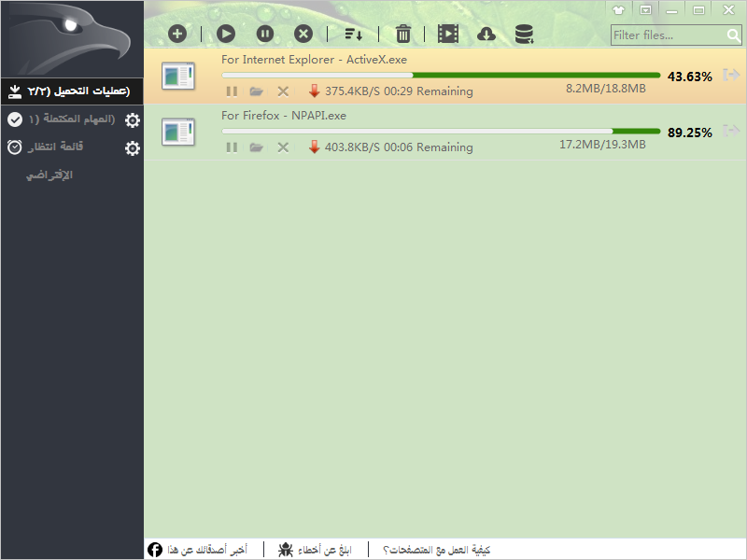The image size is (747, 560).
Task: Click the ActiveX.exe file thumbnail
Action: coord(178,76)
